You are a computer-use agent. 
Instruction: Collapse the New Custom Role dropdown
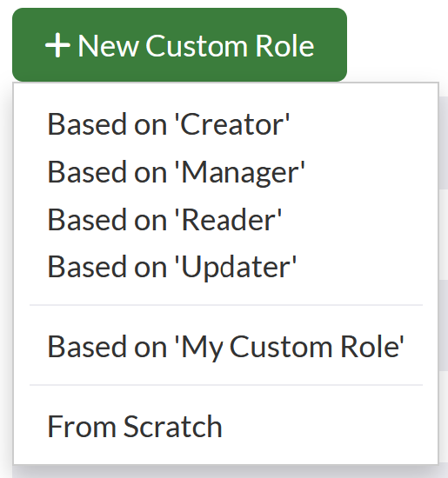click(179, 45)
